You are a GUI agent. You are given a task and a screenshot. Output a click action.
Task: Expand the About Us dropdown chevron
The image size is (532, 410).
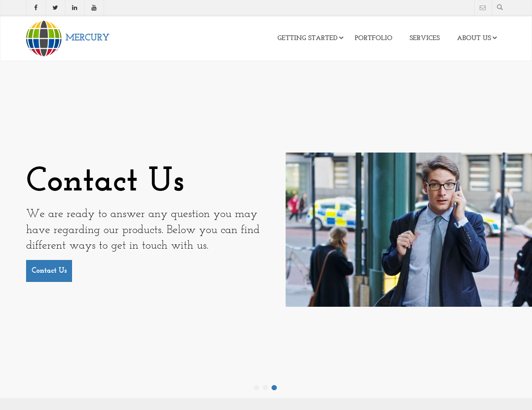click(x=495, y=38)
